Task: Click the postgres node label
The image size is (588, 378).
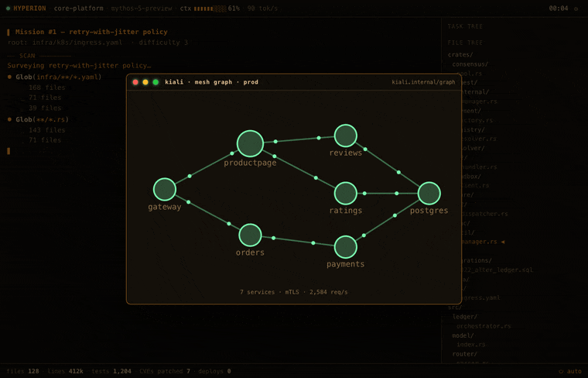Action: click(429, 211)
